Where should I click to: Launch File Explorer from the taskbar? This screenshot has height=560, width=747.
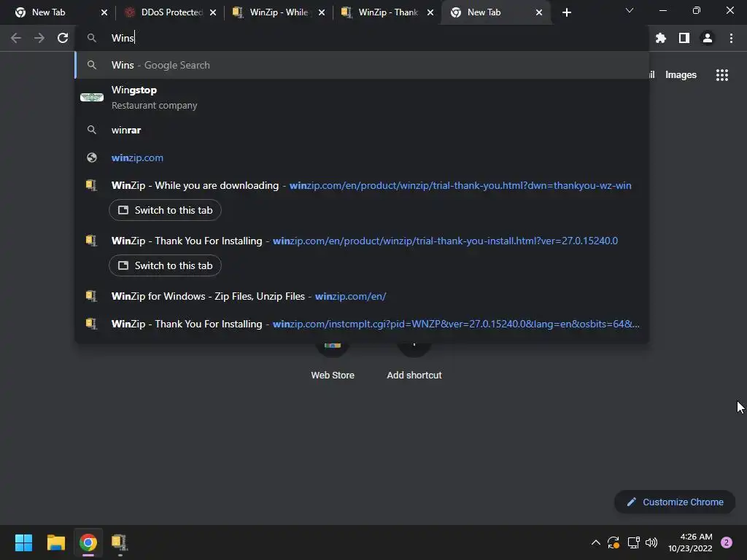[x=55, y=542]
